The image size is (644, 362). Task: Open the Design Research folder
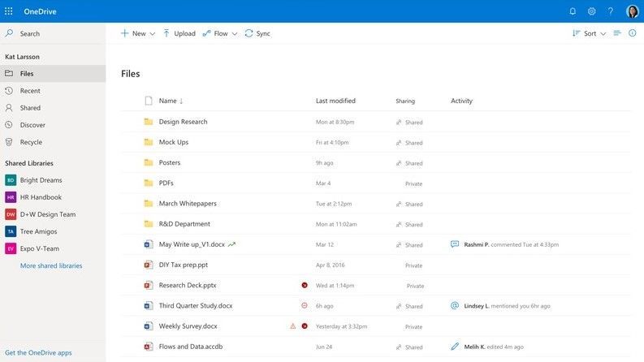coord(184,122)
